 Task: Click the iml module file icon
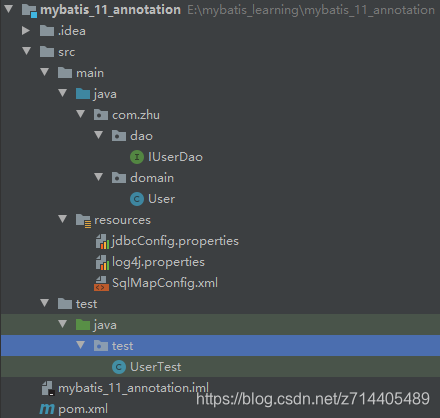48,388
